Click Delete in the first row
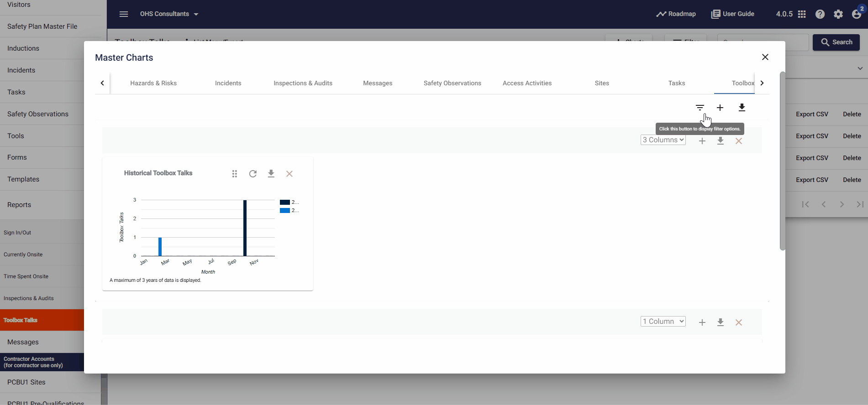This screenshot has height=405, width=868. pos(852,114)
